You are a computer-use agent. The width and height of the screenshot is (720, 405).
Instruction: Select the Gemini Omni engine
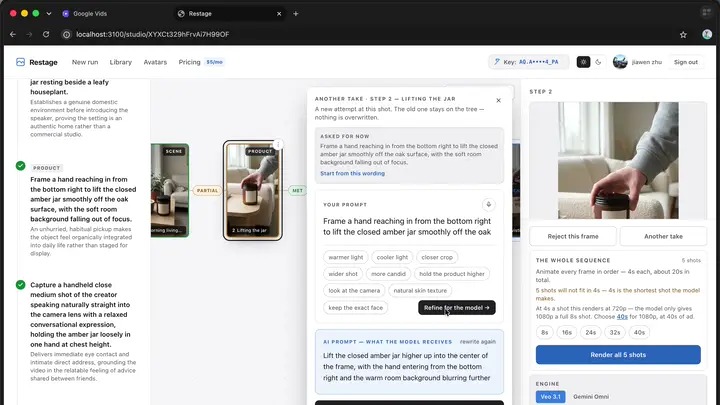(x=591, y=397)
